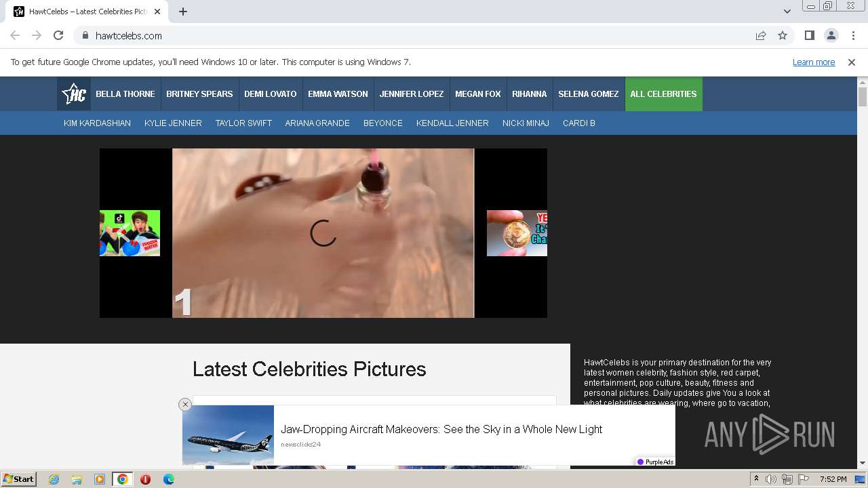This screenshot has width=868, height=488.
Task: Open the Windows Start menu
Action: pyautogui.click(x=18, y=479)
